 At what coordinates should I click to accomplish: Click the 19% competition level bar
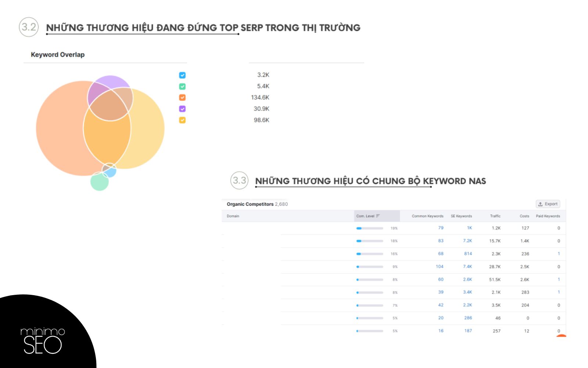[x=370, y=228]
